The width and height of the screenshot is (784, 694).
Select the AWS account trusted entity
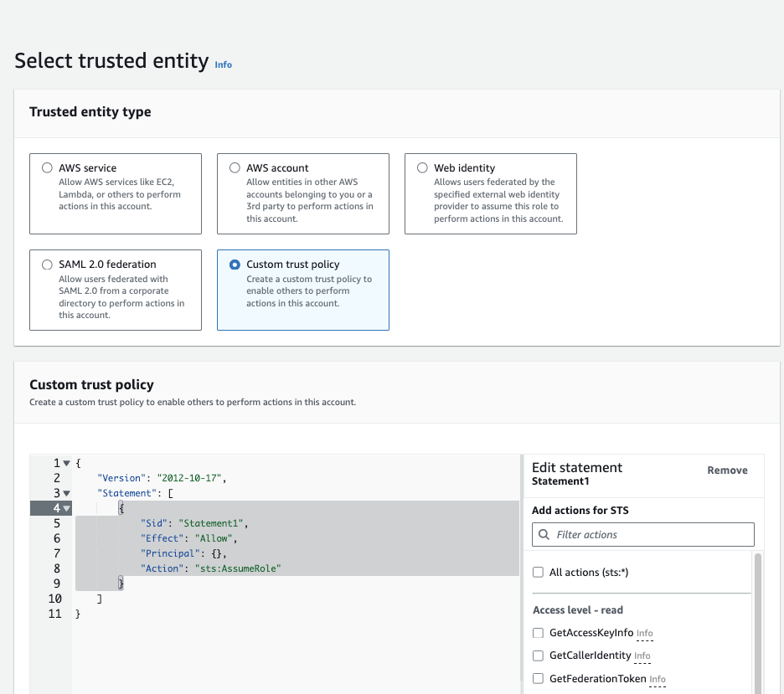235,167
